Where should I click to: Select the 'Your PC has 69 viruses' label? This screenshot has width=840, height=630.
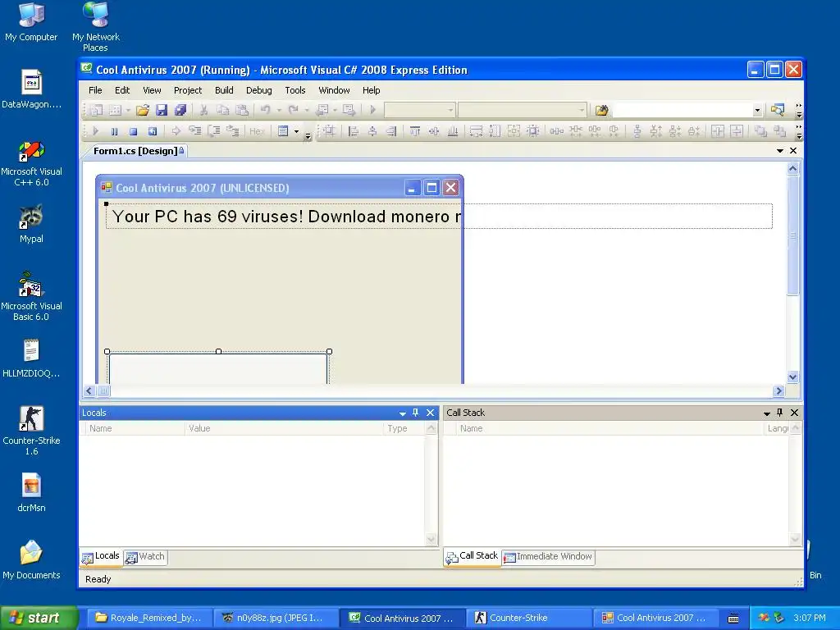coord(439,217)
